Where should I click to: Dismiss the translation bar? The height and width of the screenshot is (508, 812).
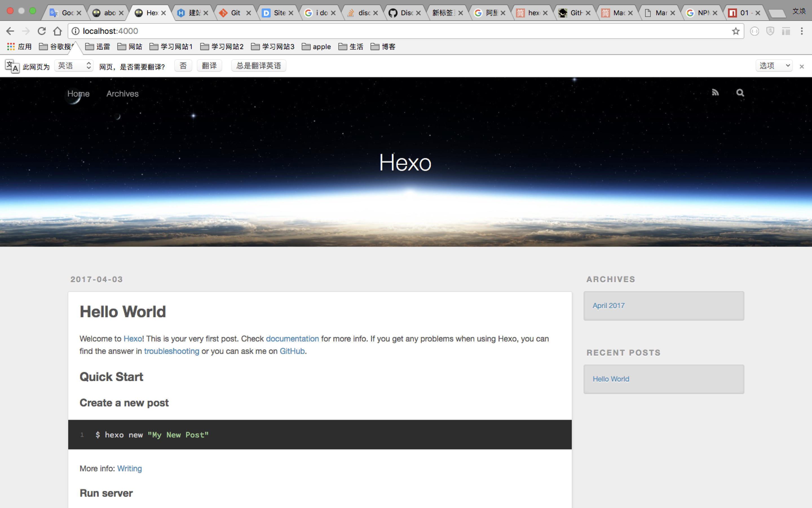click(802, 67)
